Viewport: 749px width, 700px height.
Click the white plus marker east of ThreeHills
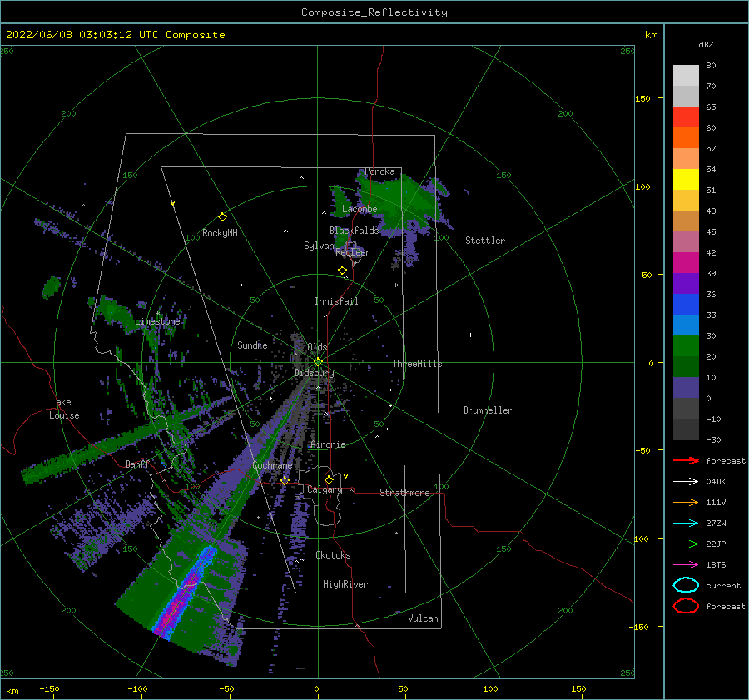pos(470,335)
